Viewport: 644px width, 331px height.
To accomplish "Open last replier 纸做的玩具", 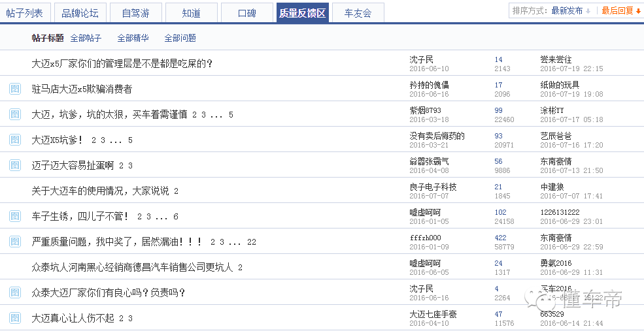I will pos(560,85).
